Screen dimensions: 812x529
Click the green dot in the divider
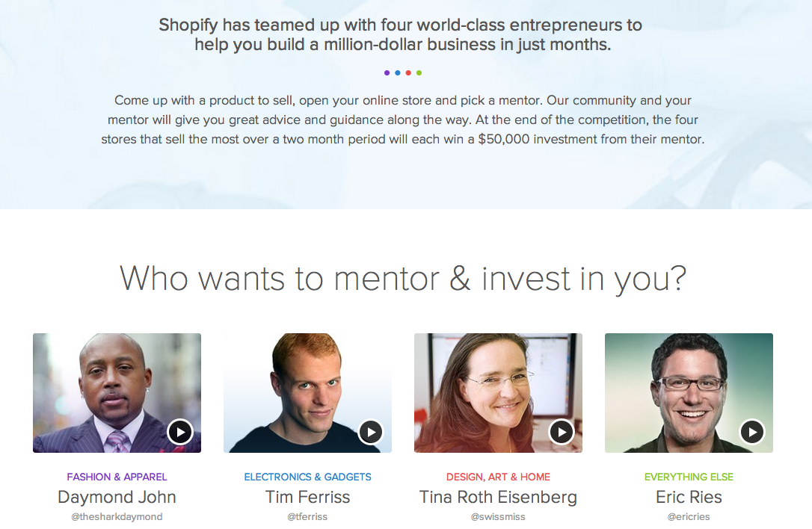click(x=419, y=72)
